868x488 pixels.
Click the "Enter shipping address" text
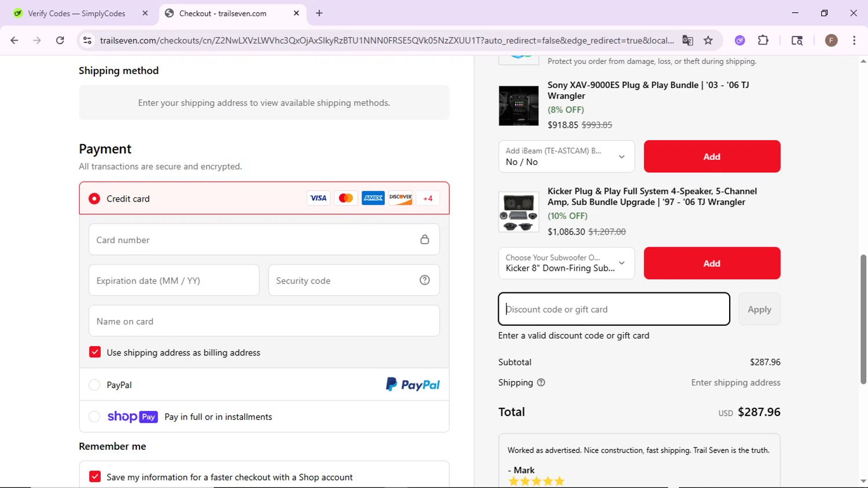(735, 383)
